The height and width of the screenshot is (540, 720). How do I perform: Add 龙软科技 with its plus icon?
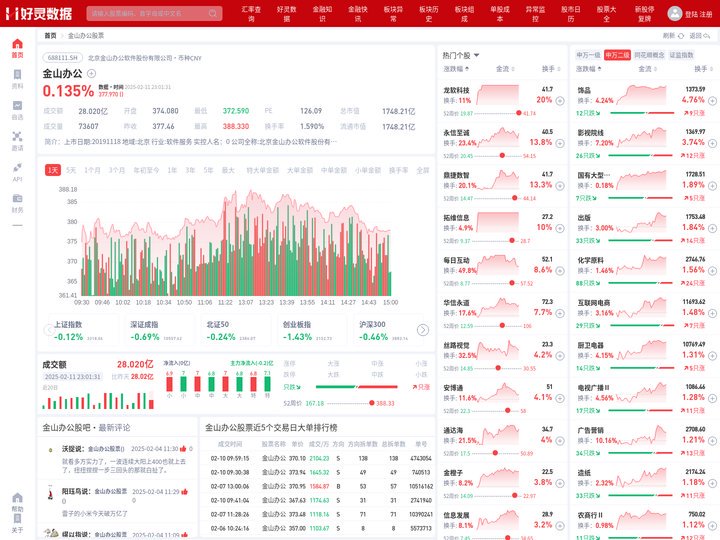point(560,101)
